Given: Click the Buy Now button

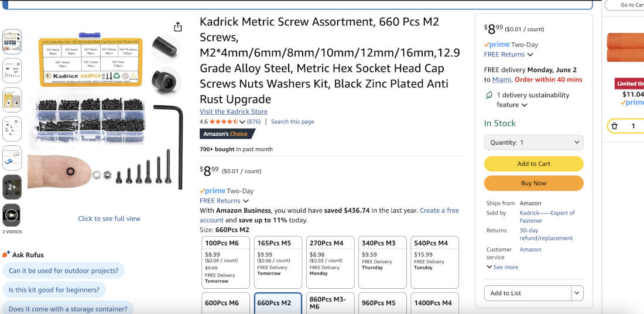Looking at the screenshot, I should (x=533, y=183).
